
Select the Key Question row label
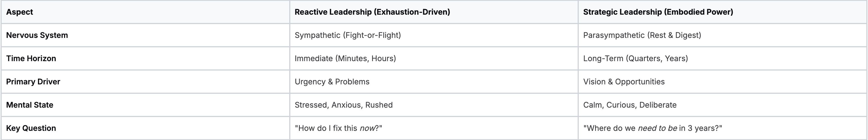[x=31, y=128]
